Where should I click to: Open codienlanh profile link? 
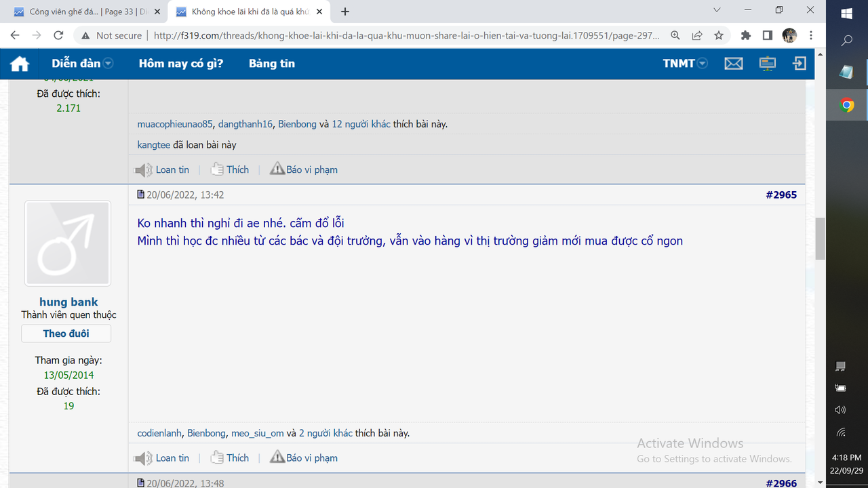tap(159, 433)
